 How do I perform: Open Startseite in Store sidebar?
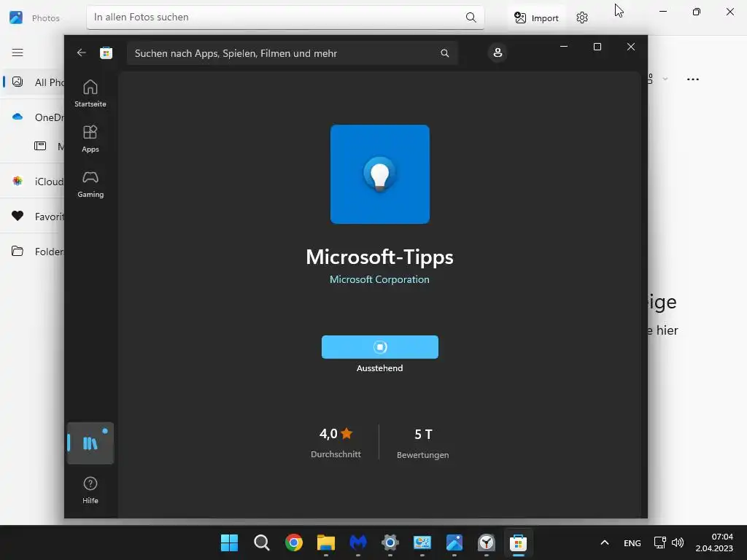[x=90, y=93]
